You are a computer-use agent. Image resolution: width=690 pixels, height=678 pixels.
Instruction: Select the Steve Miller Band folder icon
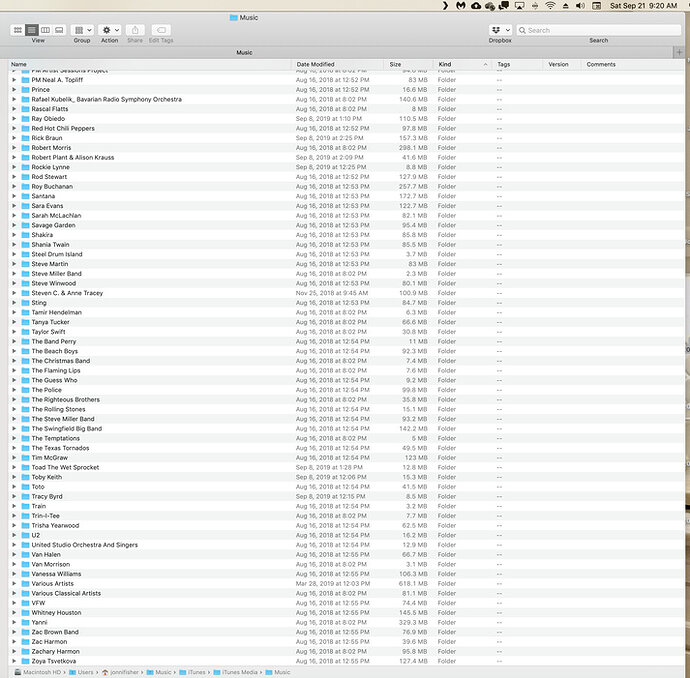[26, 274]
